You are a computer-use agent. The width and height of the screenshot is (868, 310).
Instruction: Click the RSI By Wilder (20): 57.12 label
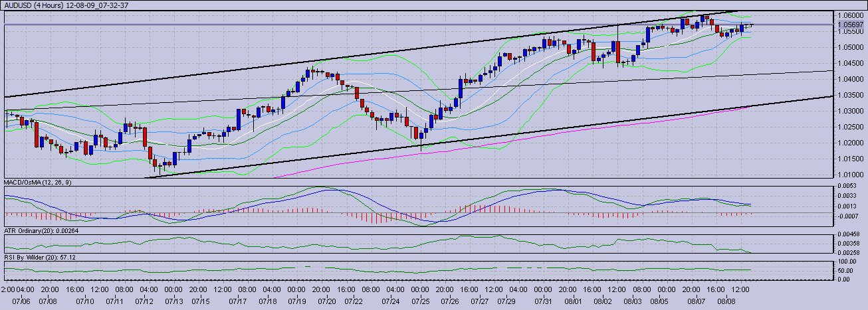(x=40, y=256)
